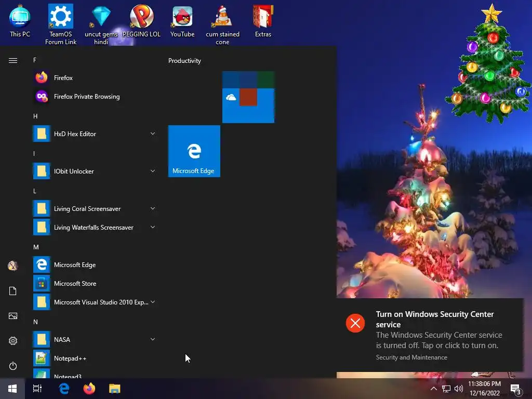This screenshot has width=532, height=399.
Task: Jump to letter M section header
Action: coord(36,247)
